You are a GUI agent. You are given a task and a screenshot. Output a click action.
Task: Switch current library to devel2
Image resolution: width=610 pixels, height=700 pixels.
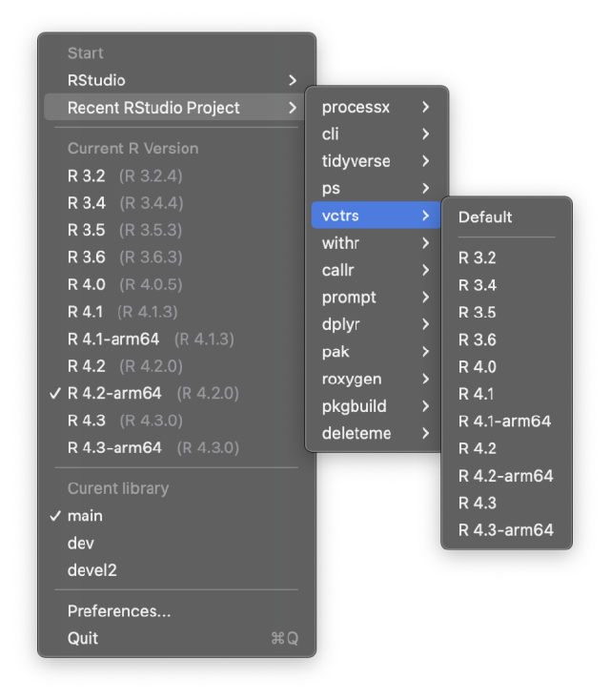click(91, 570)
